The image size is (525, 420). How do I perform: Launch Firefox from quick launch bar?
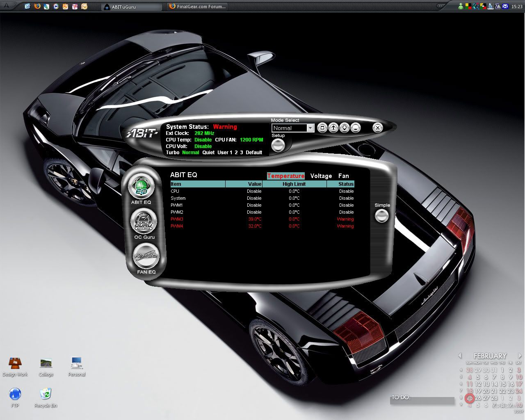pyautogui.click(x=37, y=6)
